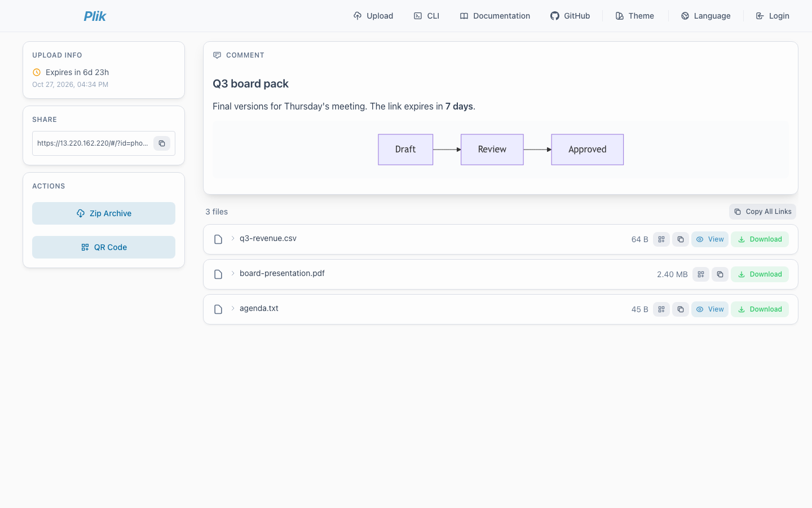Open the Language selector
Viewport: 812px width, 508px height.
(706, 16)
